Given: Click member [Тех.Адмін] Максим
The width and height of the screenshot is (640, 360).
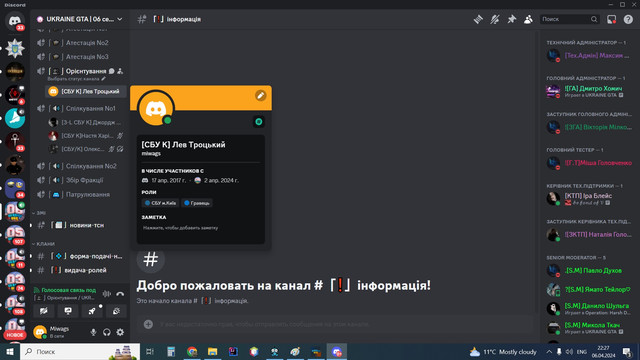Looking at the screenshot, I should pyautogui.click(x=589, y=56).
